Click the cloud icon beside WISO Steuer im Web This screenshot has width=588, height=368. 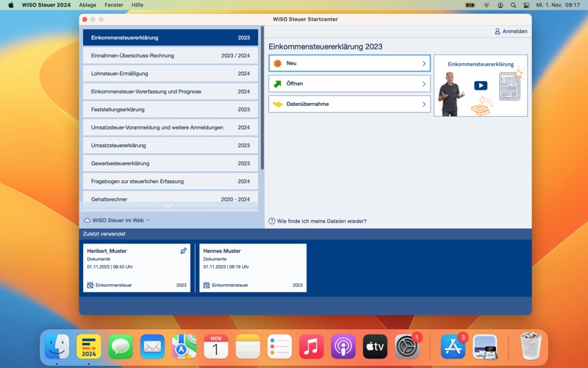pos(87,220)
